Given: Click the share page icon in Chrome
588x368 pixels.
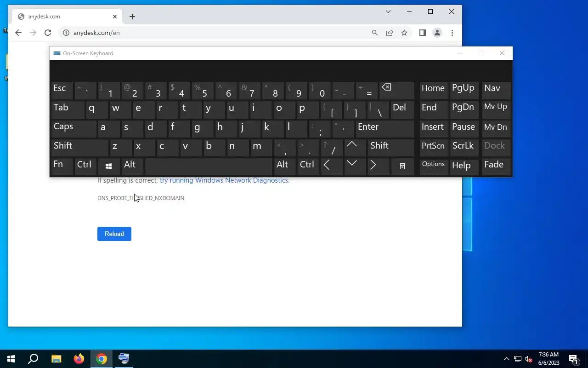Looking at the screenshot, I should pyautogui.click(x=390, y=33).
